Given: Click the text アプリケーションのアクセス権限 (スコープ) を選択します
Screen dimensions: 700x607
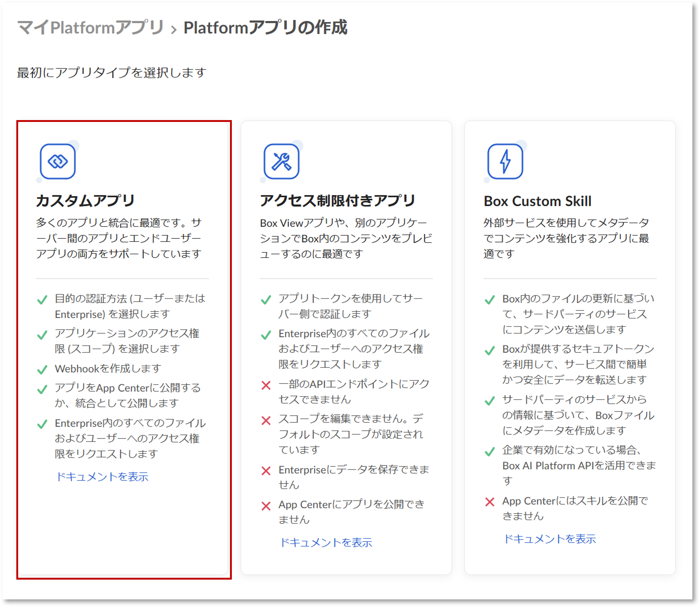Looking at the screenshot, I should coord(127,341).
